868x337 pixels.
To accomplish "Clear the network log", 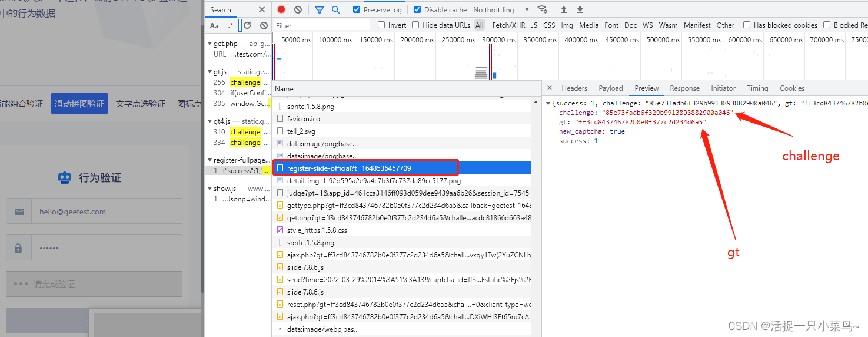I will [x=298, y=9].
